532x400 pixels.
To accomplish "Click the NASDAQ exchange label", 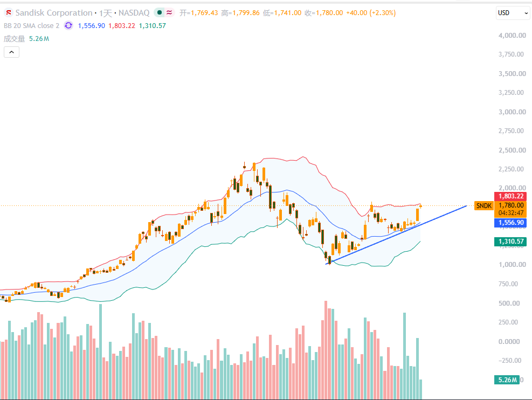I will [x=134, y=13].
